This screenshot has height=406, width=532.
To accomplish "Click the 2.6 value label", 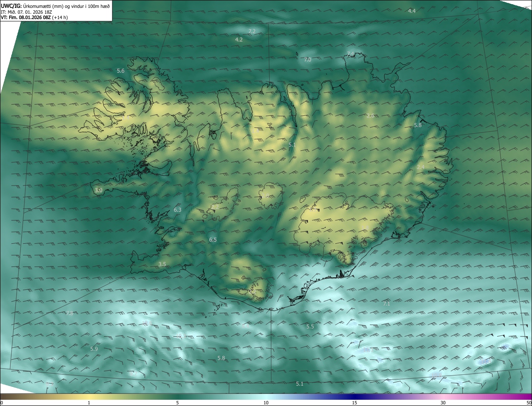I will [370, 116].
